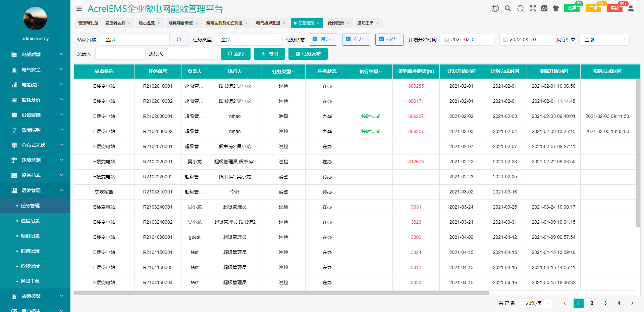
Task: Click the search icon in 站点名称 field
Action: [179, 40]
